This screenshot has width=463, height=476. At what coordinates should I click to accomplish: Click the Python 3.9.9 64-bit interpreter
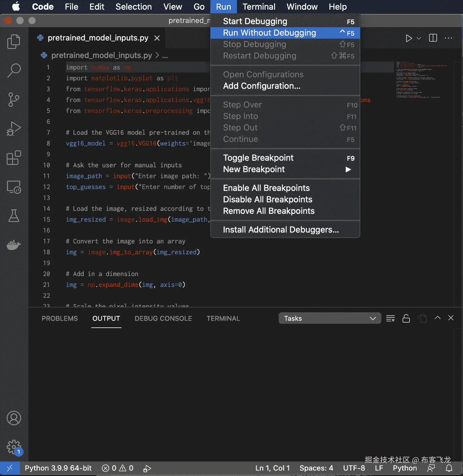pos(58,468)
